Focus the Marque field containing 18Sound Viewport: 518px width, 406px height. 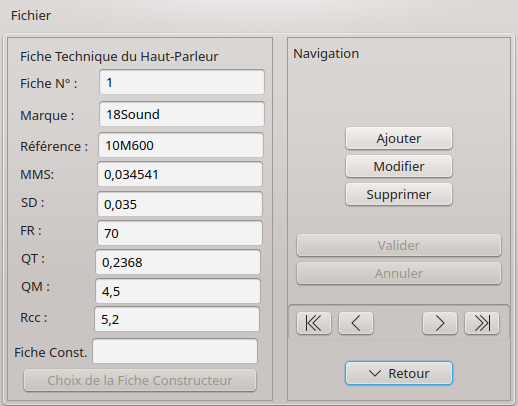(182, 114)
